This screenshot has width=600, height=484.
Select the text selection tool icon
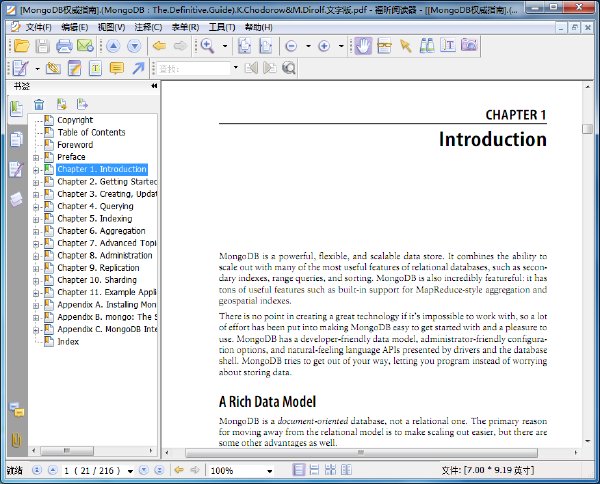click(x=448, y=46)
